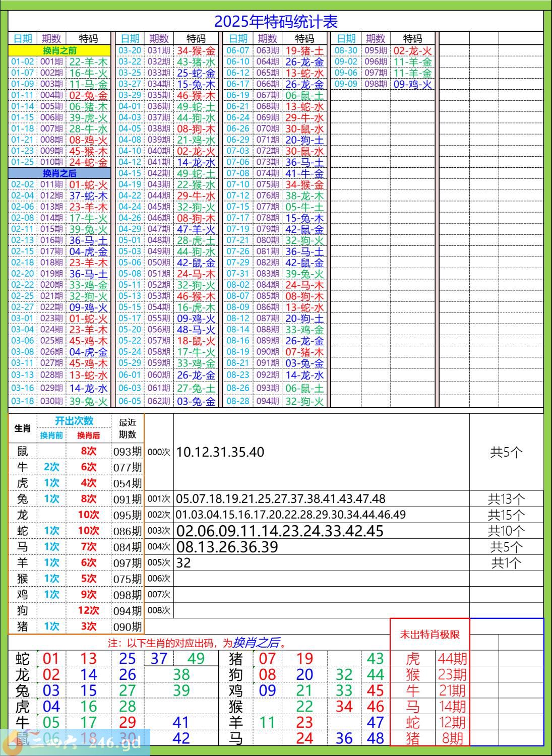Click the "2次" count in the 牛 row
The image size is (552, 756).
click(51, 467)
